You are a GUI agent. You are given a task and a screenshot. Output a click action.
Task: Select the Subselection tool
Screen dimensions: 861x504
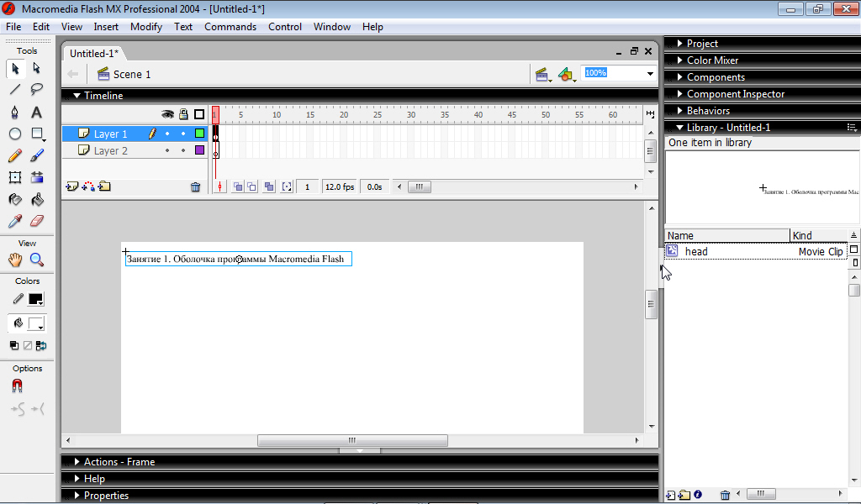tap(37, 68)
